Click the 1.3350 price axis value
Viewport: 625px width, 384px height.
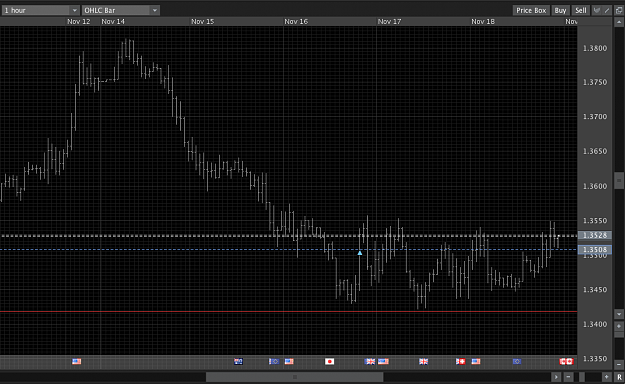pos(595,359)
